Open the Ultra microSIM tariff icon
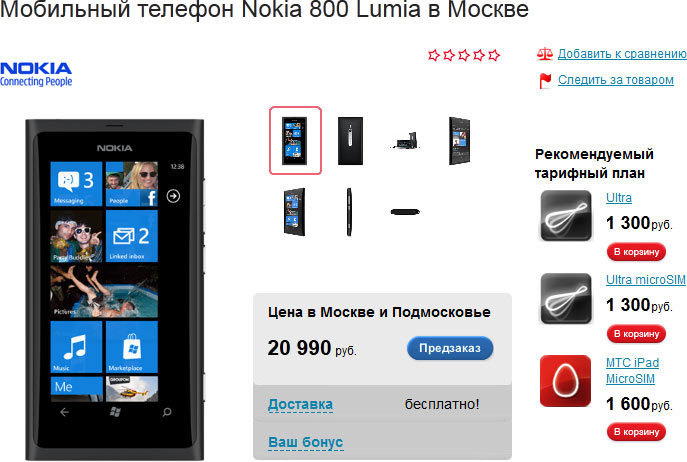This screenshot has width=687, height=462. pyautogui.click(x=566, y=299)
